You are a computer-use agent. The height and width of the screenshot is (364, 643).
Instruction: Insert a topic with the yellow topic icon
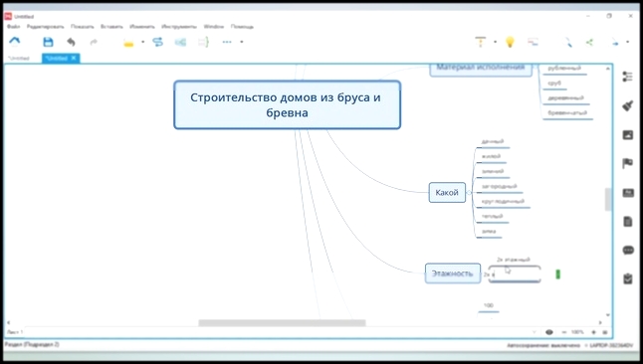[x=128, y=42]
